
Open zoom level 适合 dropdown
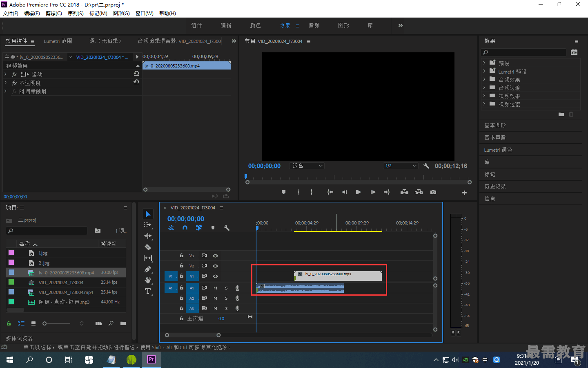click(x=307, y=166)
